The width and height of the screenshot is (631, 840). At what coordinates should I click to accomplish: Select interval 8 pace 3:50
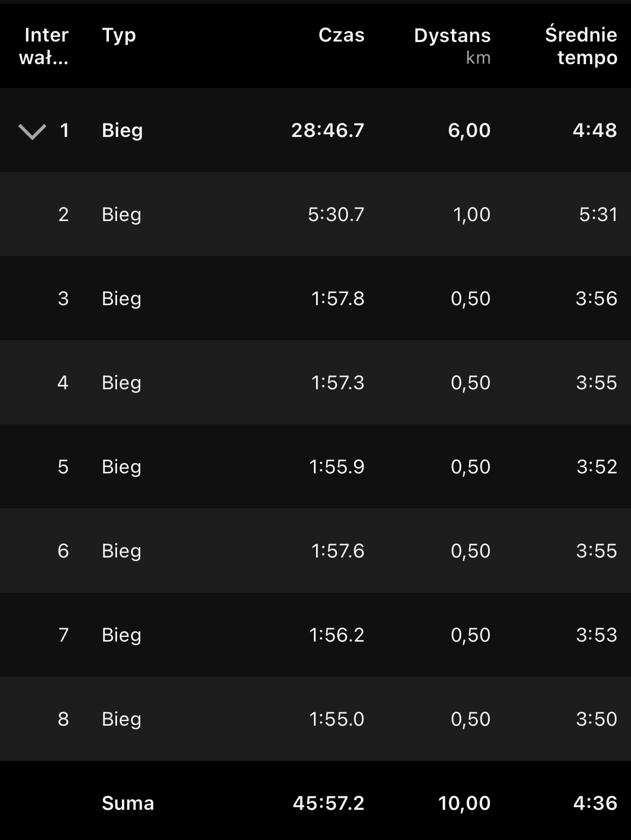(x=596, y=719)
